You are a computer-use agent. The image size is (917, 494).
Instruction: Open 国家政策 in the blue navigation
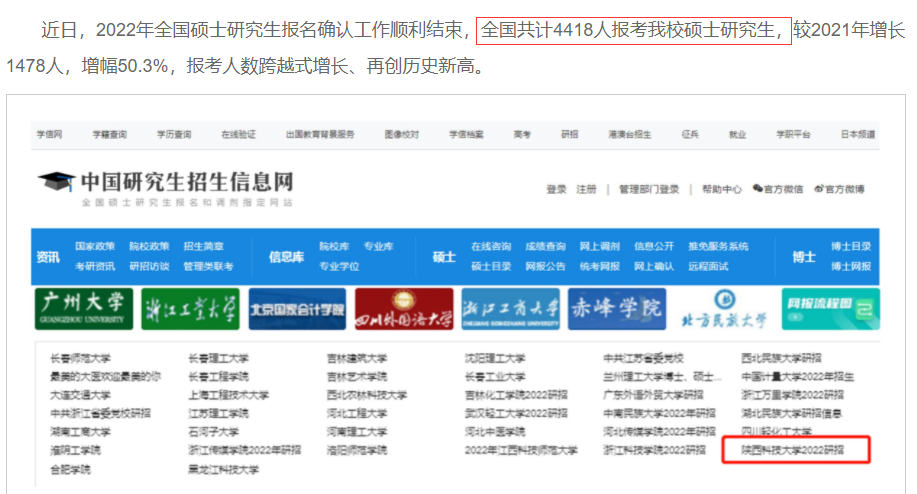point(95,247)
